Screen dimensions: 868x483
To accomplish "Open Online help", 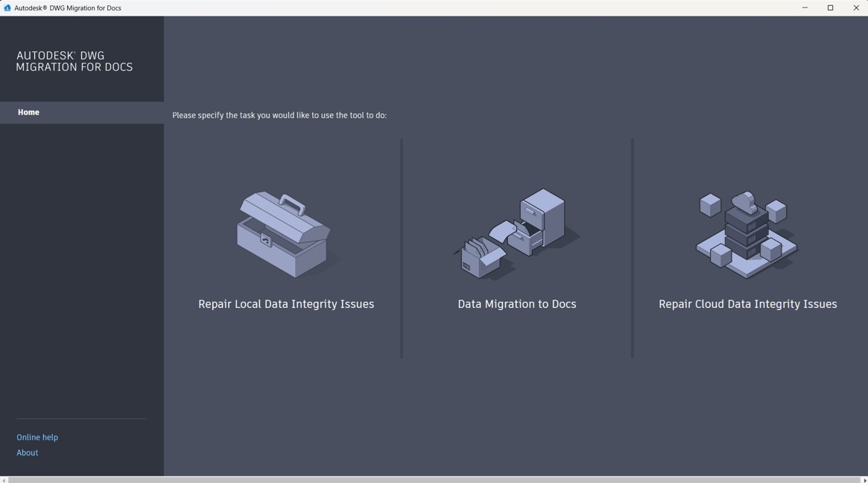I will [x=37, y=437].
